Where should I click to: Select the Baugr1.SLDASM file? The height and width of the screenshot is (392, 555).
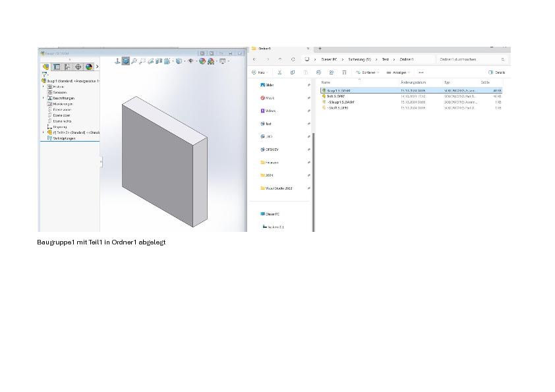411,90
